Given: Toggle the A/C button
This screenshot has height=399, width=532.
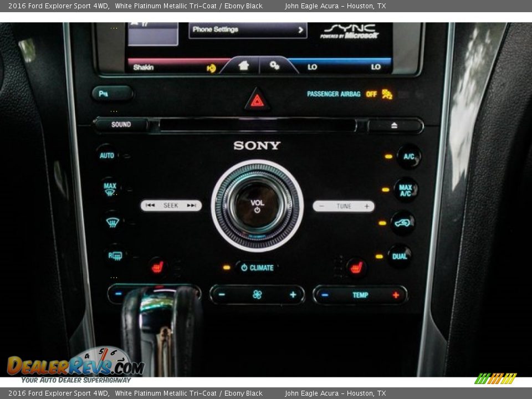Looking at the screenshot, I should coord(409,156).
